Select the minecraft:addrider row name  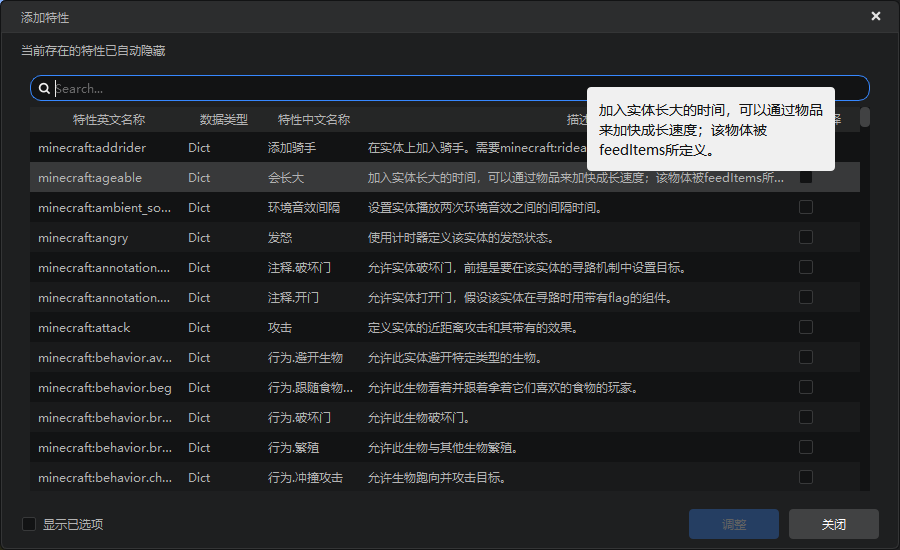tap(92, 148)
